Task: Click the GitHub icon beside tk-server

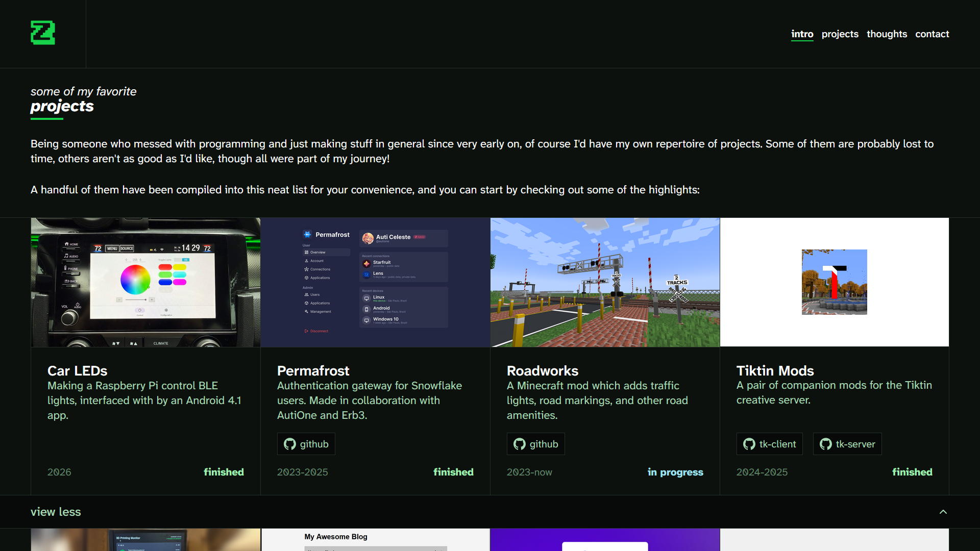Action: 826,444
